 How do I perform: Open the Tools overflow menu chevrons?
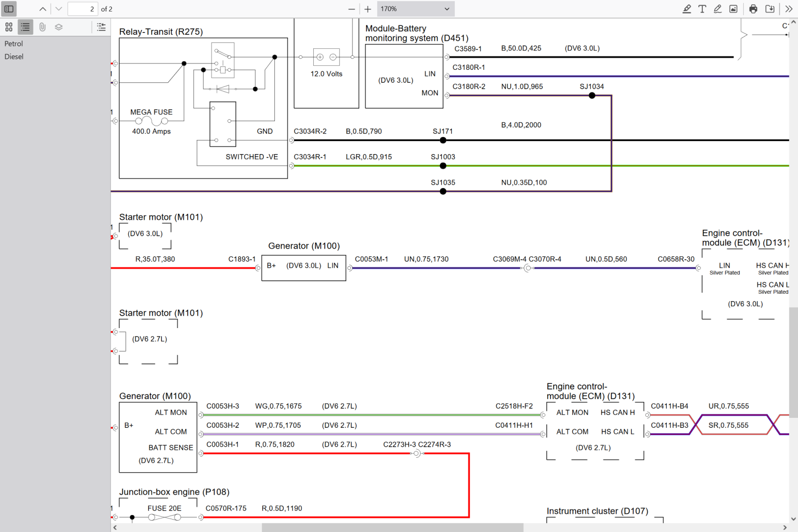click(789, 9)
